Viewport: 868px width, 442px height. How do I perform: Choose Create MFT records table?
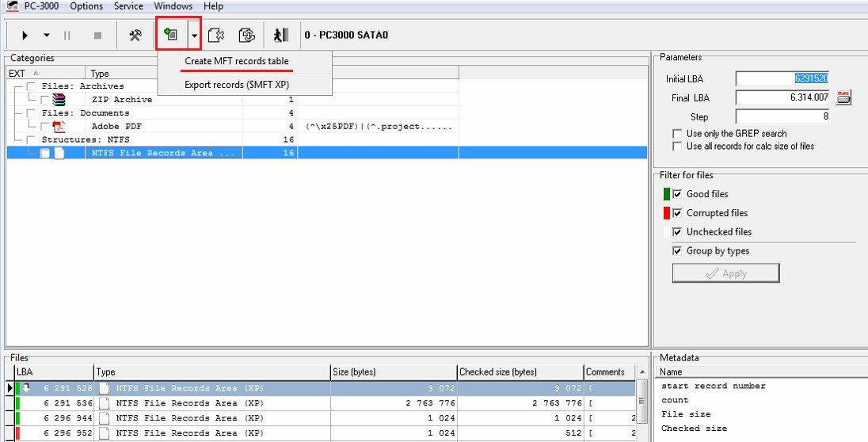point(236,61)
